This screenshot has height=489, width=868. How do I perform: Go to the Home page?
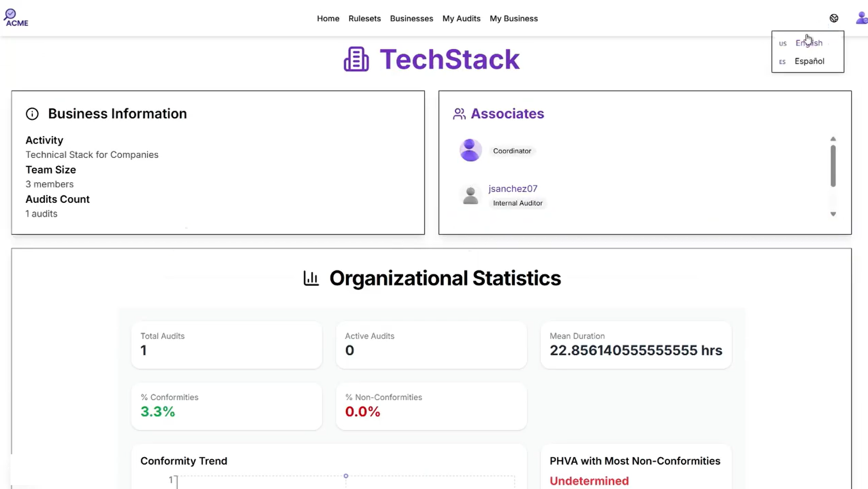328,19
